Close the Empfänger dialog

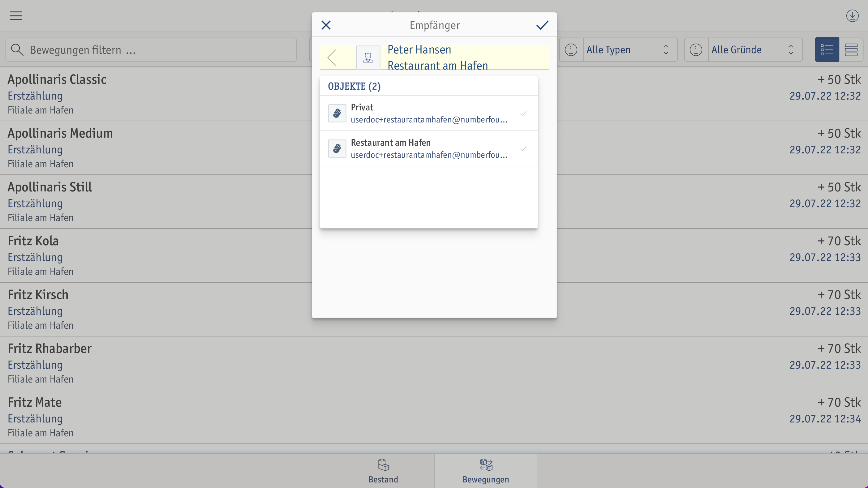326,25
